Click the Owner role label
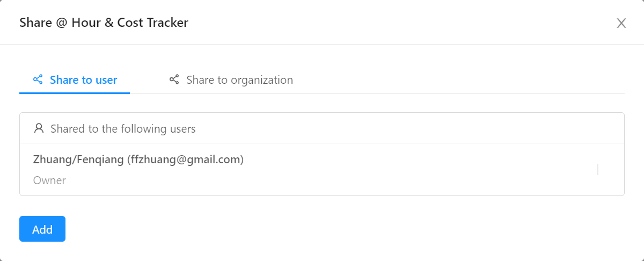This screenshot has height=261, width=644. [x=49, y=180]
